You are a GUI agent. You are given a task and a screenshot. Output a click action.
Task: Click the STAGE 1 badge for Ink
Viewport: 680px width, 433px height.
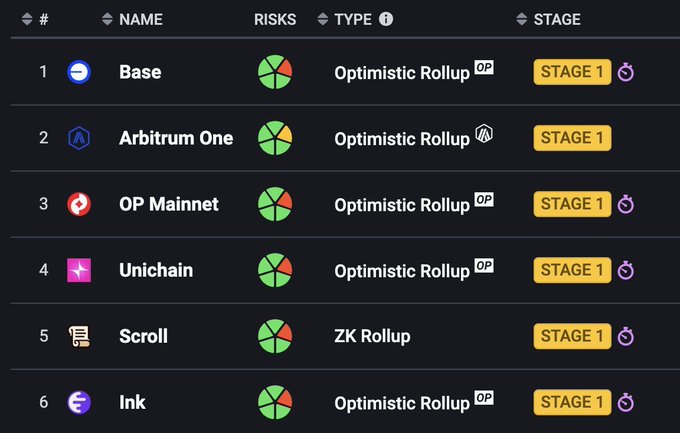(572, 402)
